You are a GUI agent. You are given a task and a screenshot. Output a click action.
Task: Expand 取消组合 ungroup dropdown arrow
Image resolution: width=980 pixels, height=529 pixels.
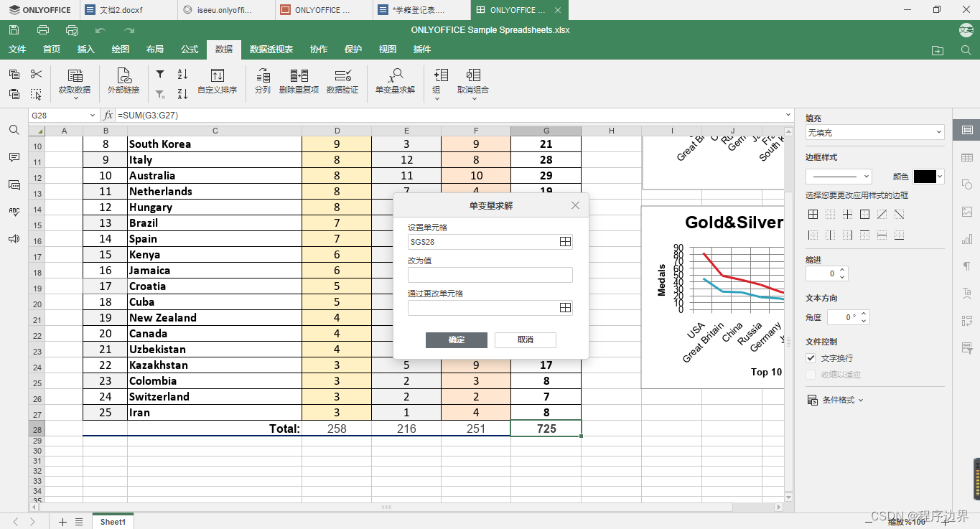click(474, 98)
